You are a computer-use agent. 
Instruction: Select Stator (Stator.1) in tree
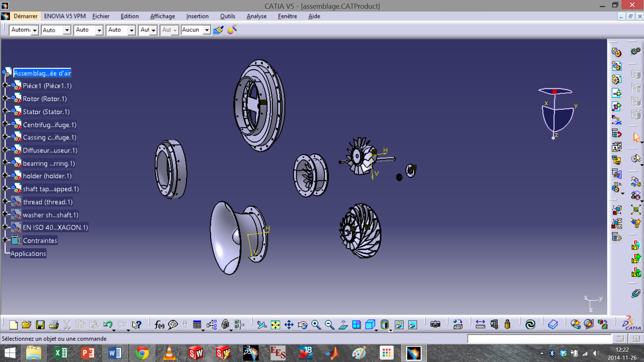46,112
